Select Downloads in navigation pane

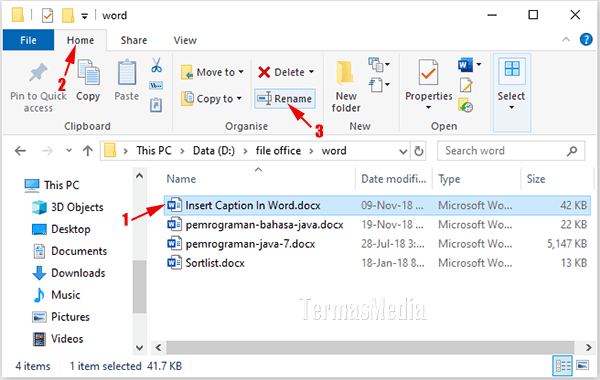pyautogui.click(x=68, y=273)
